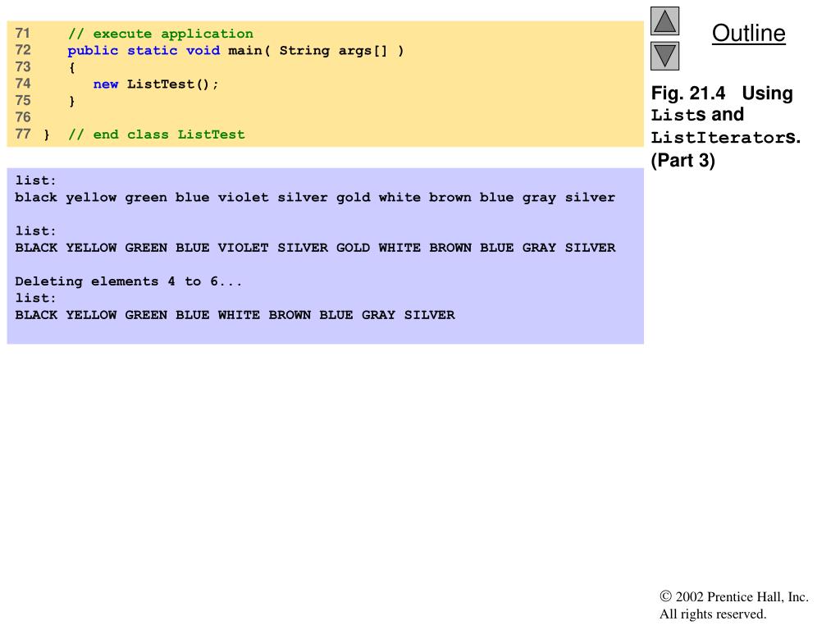
Task: Click the "new ListTest();" statement
Action: 156,84
